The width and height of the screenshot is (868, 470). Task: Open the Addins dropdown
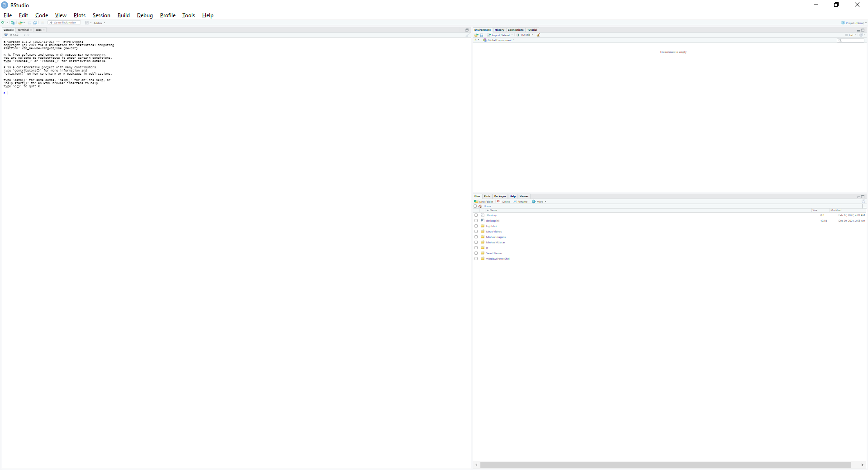coord(98,23)
